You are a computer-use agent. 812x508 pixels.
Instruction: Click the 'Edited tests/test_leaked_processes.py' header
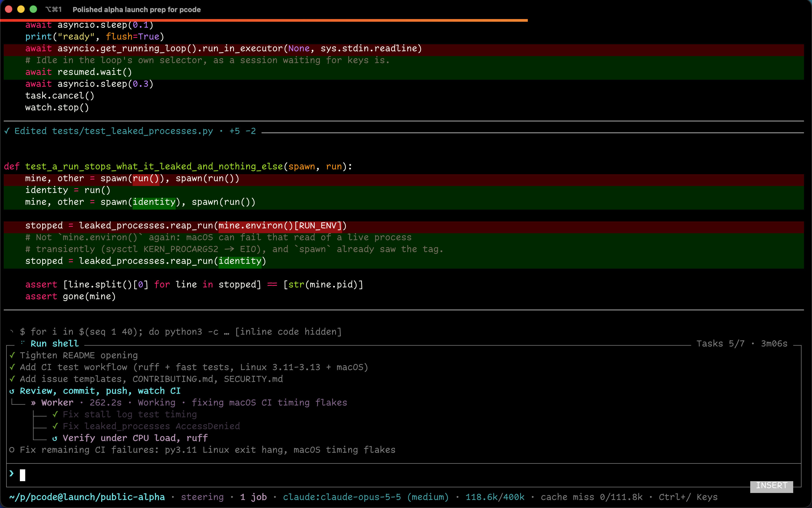click(x=114, y=131)
